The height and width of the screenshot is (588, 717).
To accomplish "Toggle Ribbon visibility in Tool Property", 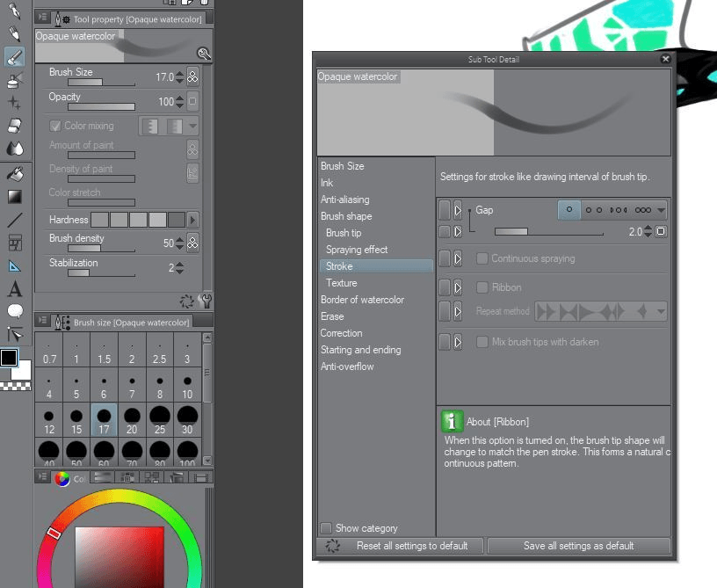I will click(x=444, y=287).
